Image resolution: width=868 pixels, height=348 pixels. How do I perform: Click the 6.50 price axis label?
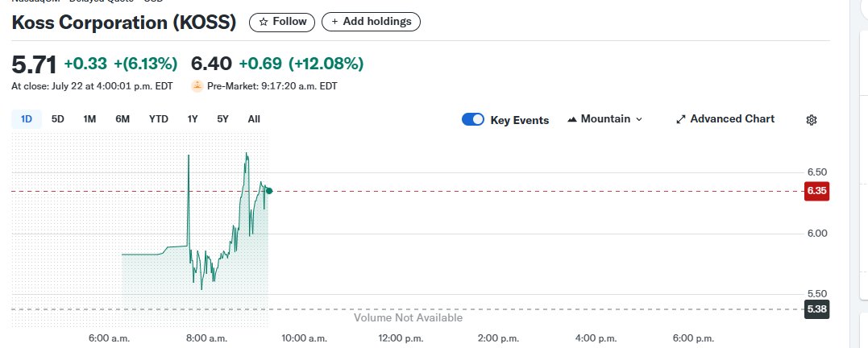point(816,172)
